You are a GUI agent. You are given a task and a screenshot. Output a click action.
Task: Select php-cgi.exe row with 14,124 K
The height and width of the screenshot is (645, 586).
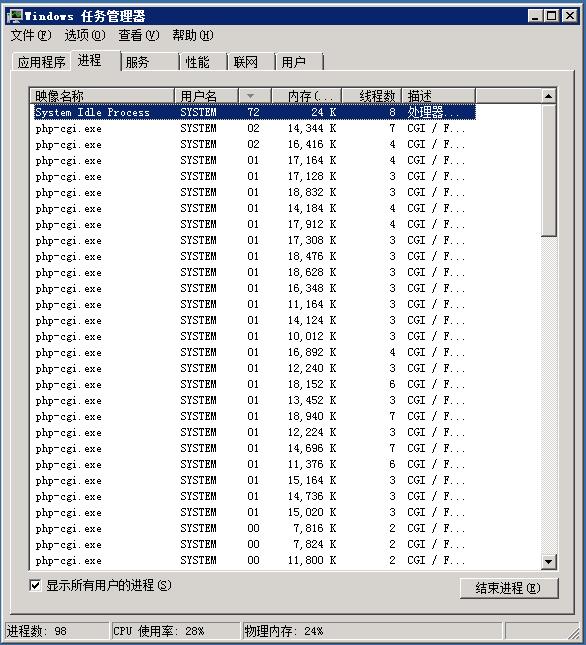point(255,320)
